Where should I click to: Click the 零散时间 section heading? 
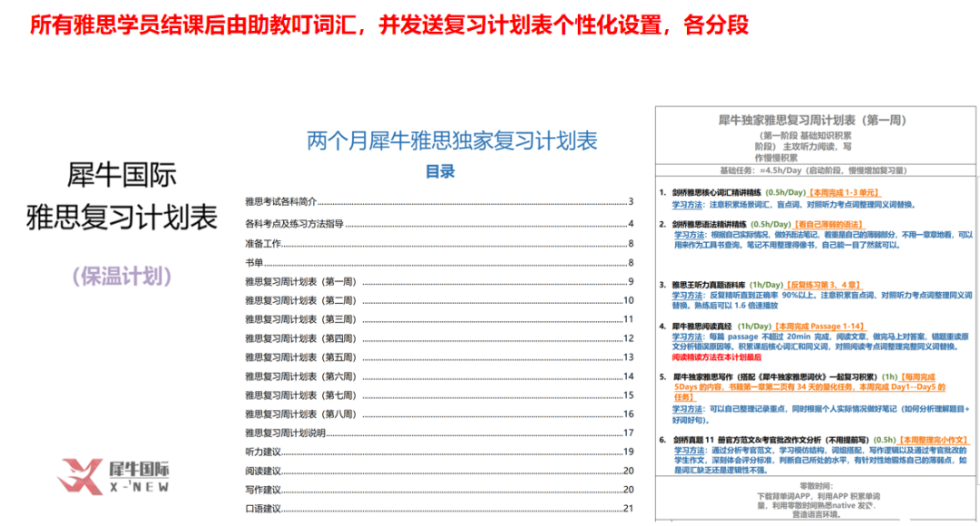pyautogui.click(x=817, y=486)
